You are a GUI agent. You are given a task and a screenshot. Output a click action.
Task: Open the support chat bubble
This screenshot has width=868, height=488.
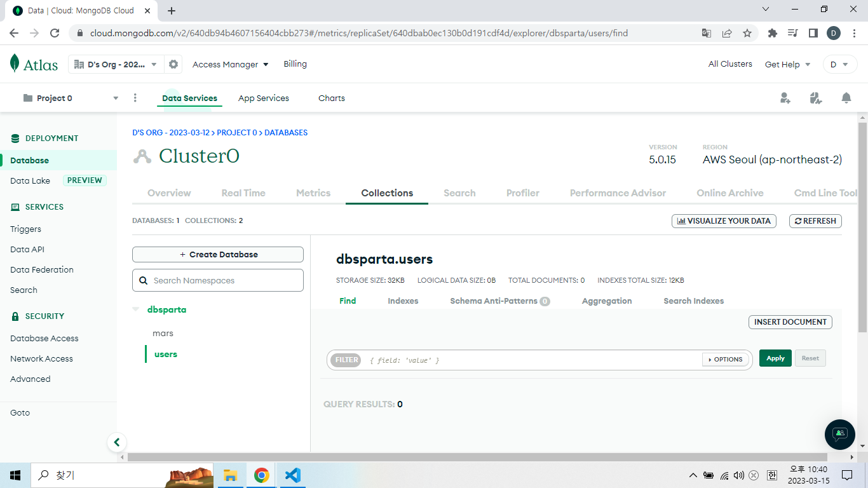coord(840,435)
